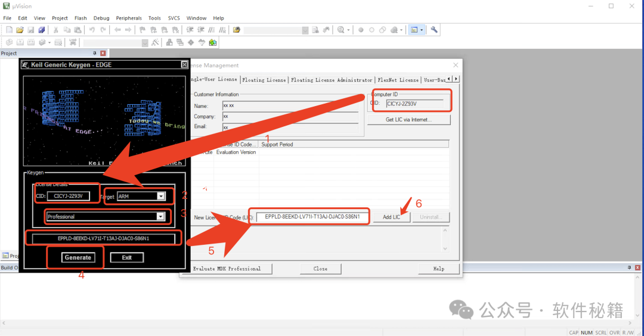The width and height of the screenshot is (644, 336).
Task: Click the Translate file build icon
Action: 9,42
